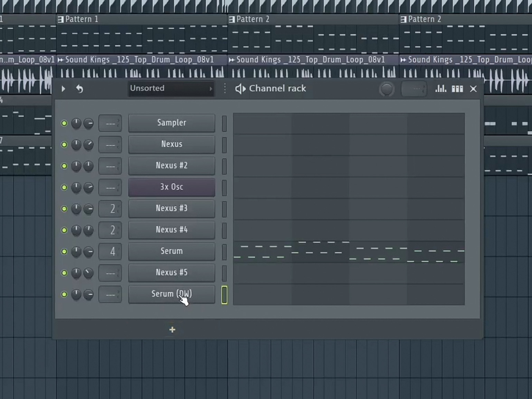The image size is (532, 399).
Task: Mute the Nexus channel
Action: (64, 145)
